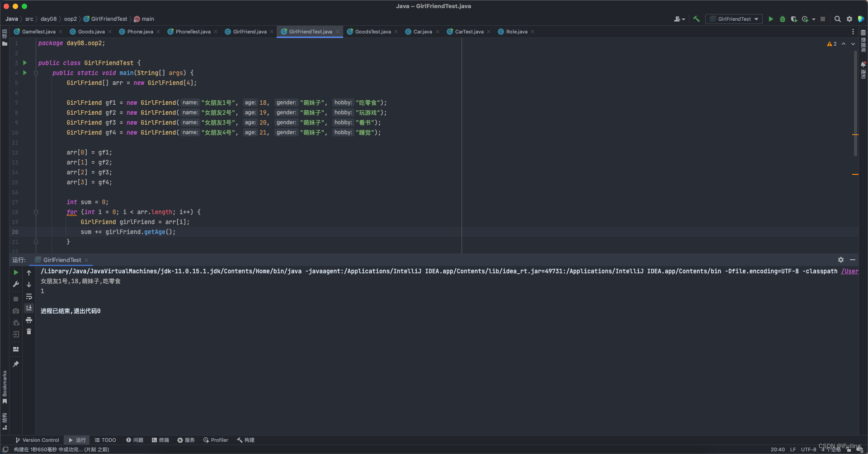The width and height of the screenshot is (868, 454).
Task: Print the console output
Action: point(29,320)
